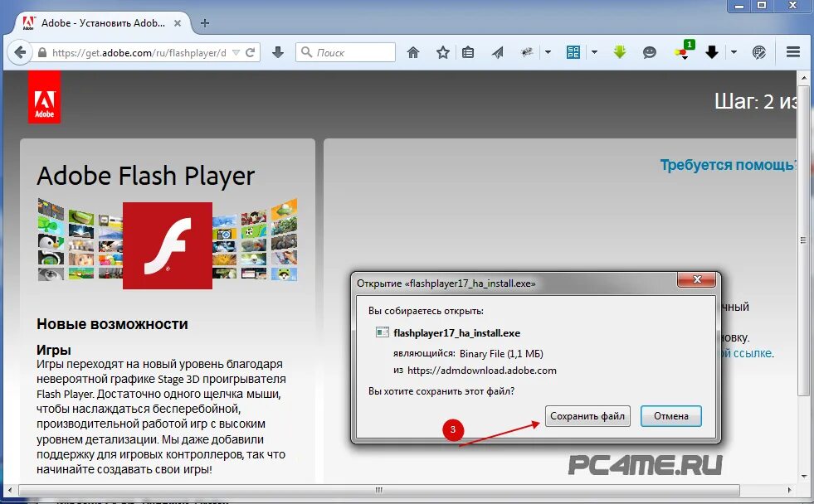814x504 pixels.
Task: Click the padlock site security icon
Action: 42,53
